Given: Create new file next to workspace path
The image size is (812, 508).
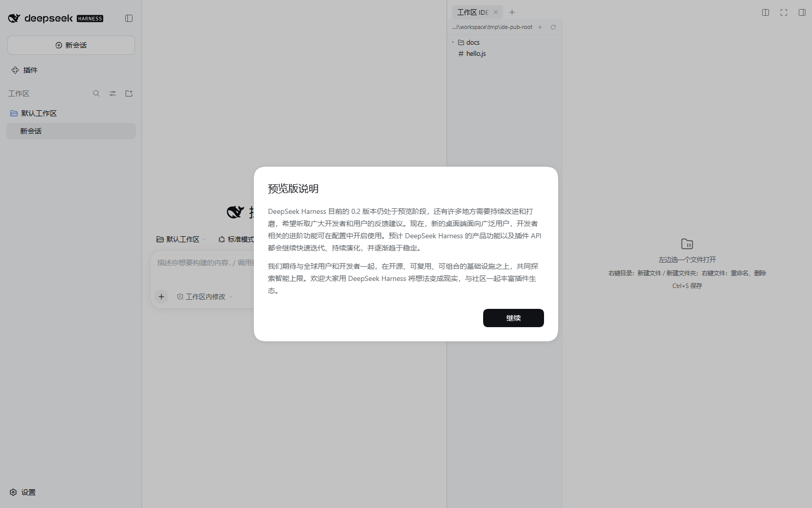Looking at the screenshot, I should (540, 27).
